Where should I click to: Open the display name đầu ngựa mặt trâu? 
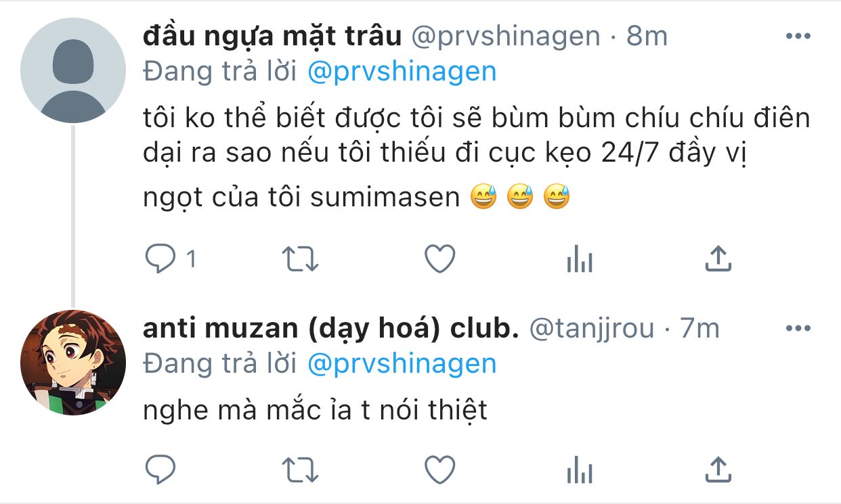(x=272, y=37)
